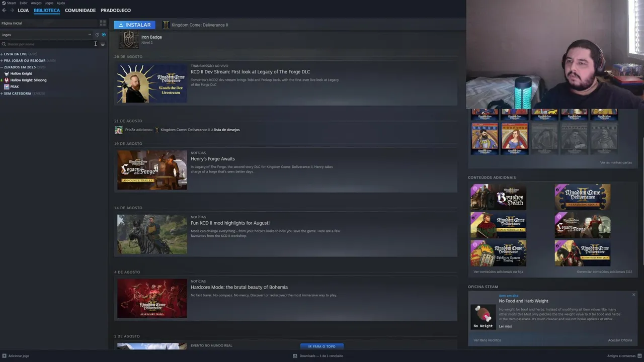Click the Buscar por nome search field
The height and width of the screenshot is (362, 644).
point(50,44)
